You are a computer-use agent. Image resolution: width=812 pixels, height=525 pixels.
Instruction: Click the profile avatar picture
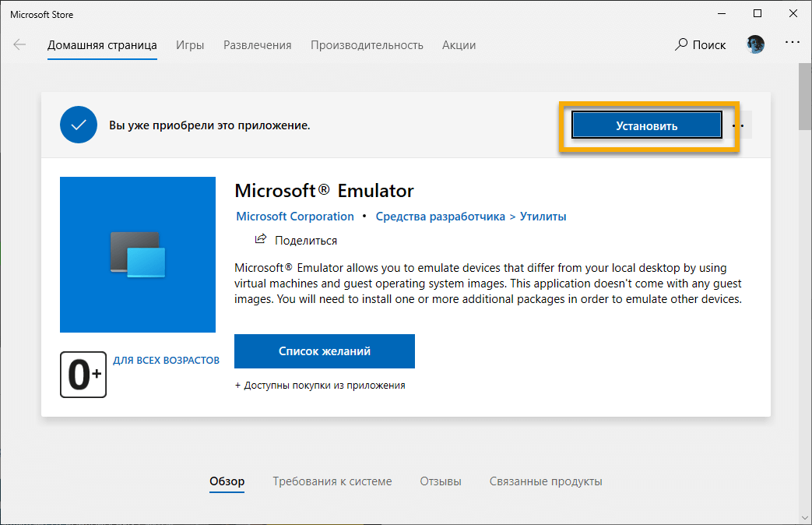coord(754,44)
